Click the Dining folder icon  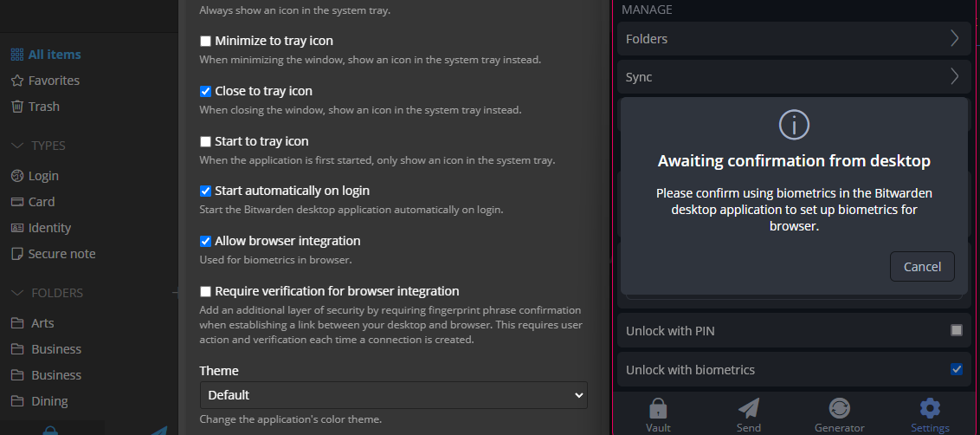pos(17,401)
